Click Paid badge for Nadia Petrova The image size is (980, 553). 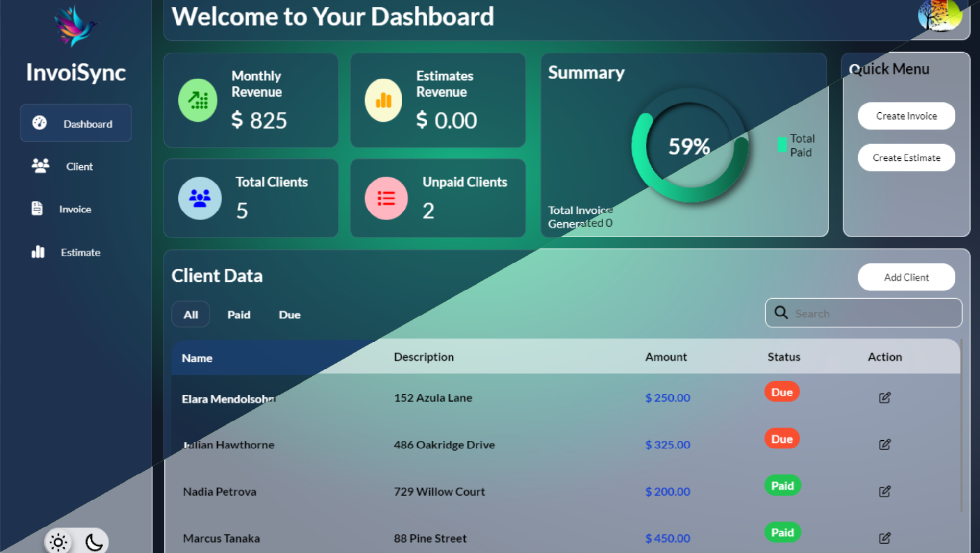[782, 485]
